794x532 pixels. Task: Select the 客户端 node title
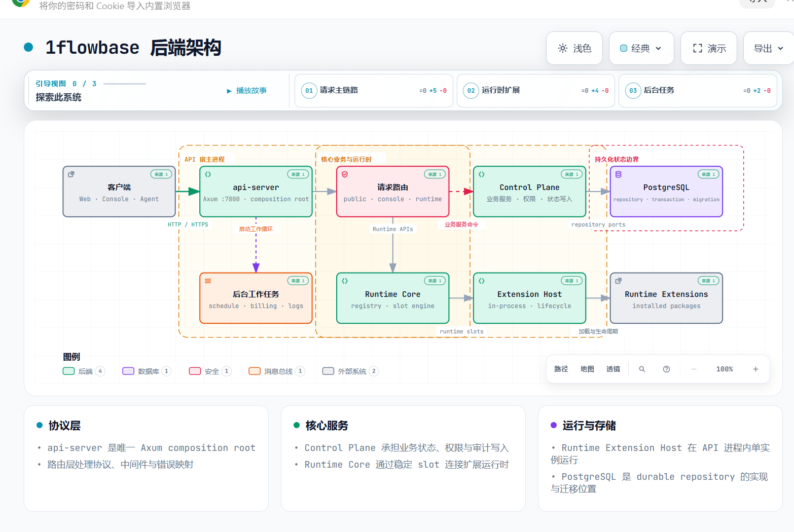tap(119, 187)
